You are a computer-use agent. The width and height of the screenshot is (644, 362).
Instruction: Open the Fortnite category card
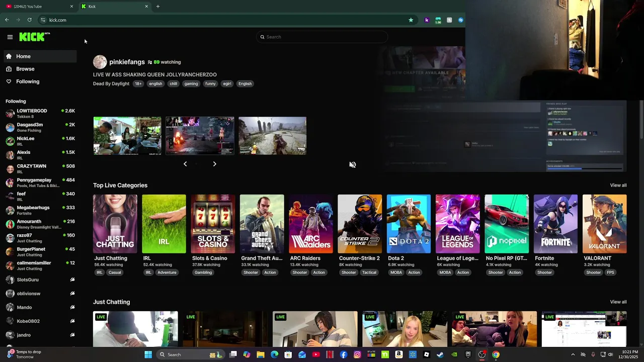point(555,224)
